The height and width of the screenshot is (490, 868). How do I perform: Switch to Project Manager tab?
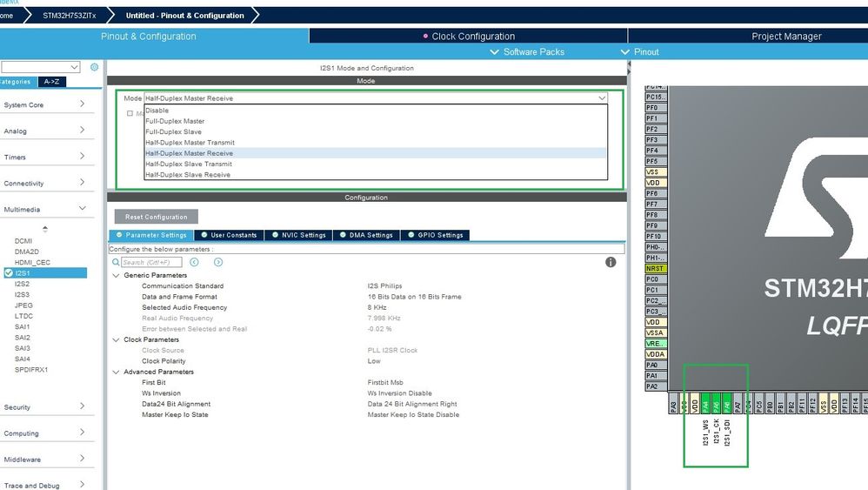click(786, 36)
